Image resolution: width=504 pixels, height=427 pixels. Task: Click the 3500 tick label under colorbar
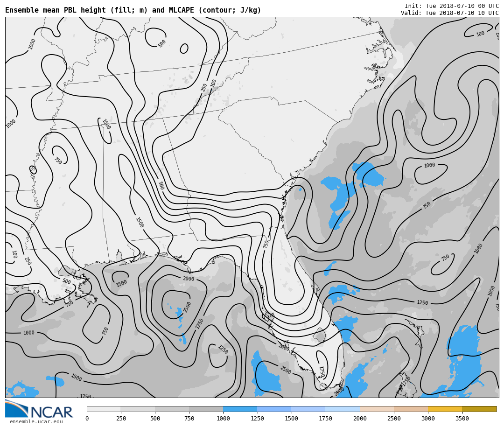462,419
